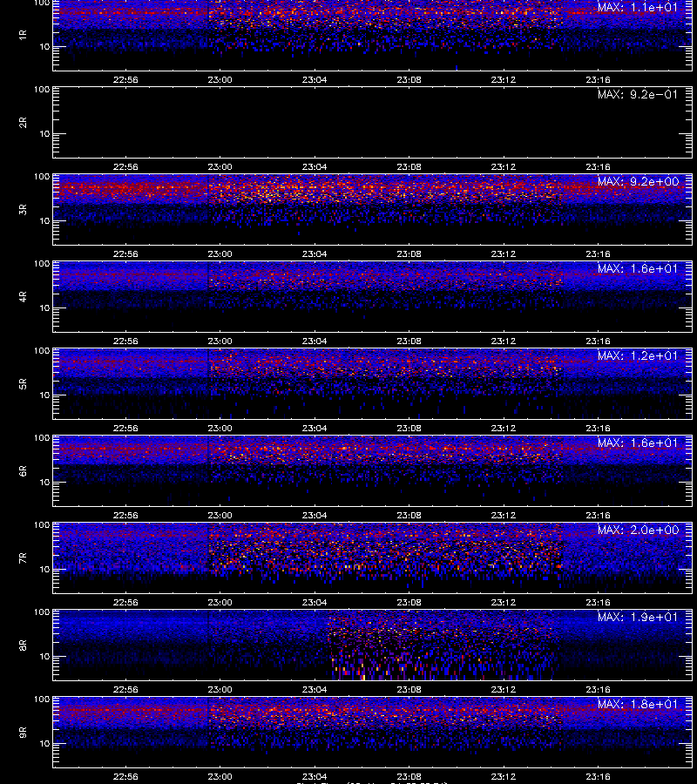The image size is (697, 784).
Task: Click the 8R panel axis label
Action: pyautogui.click(x=23, y=645)
